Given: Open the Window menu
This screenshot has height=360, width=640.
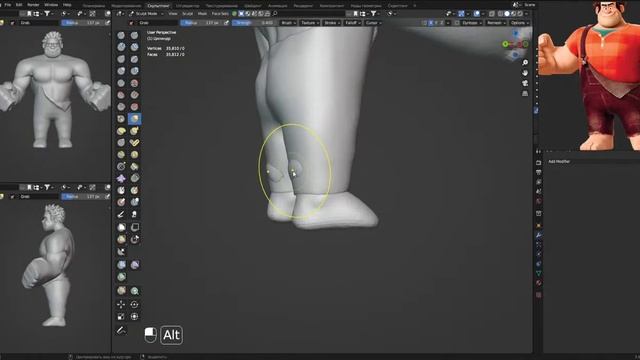Looking at the screenshot, I should click(x=51, y=5).
